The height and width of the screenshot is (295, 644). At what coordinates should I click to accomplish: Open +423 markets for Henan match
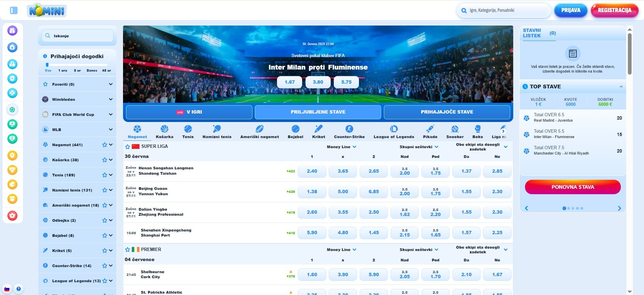point(290,171)
